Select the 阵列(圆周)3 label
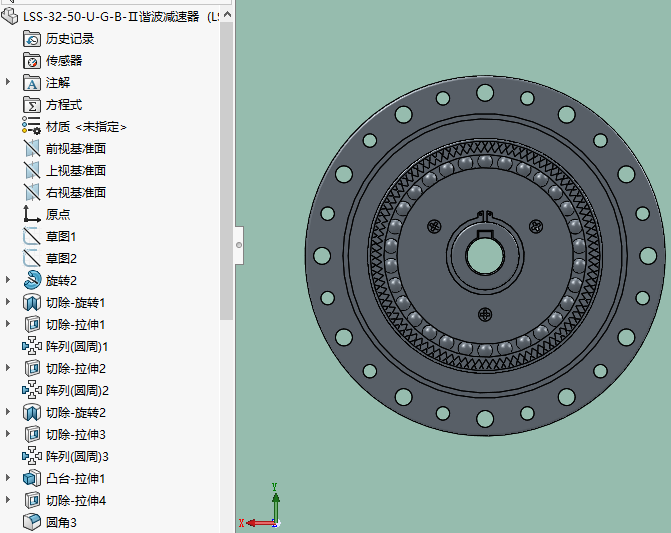Viewport: 671px width, 533px height. pos(77,456)
